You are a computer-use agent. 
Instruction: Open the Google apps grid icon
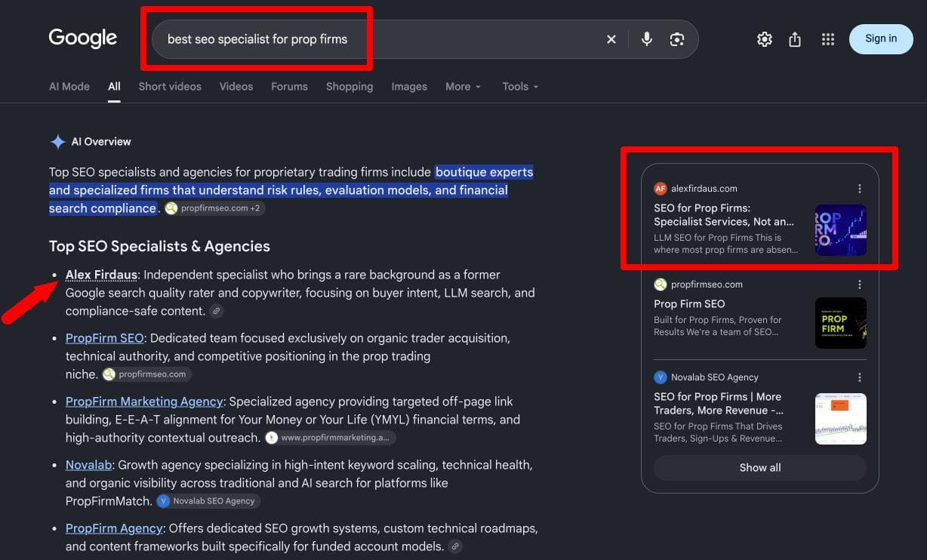click(828, 39)
